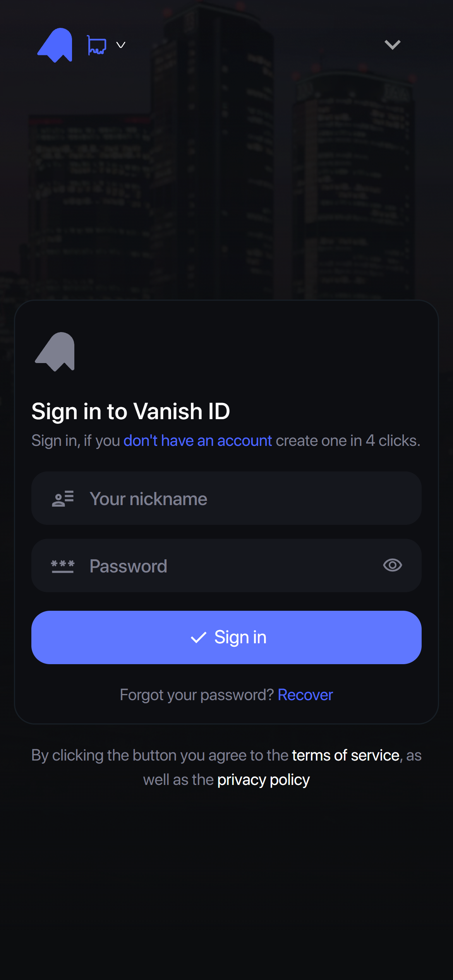Screen dimensions: 453x980
Task: Click the Recover password link
Action: point(305,695)
